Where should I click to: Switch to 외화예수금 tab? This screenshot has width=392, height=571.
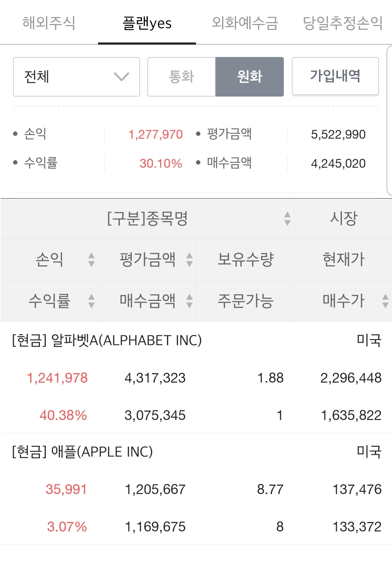pyautogui.click(x=245, y=23)
